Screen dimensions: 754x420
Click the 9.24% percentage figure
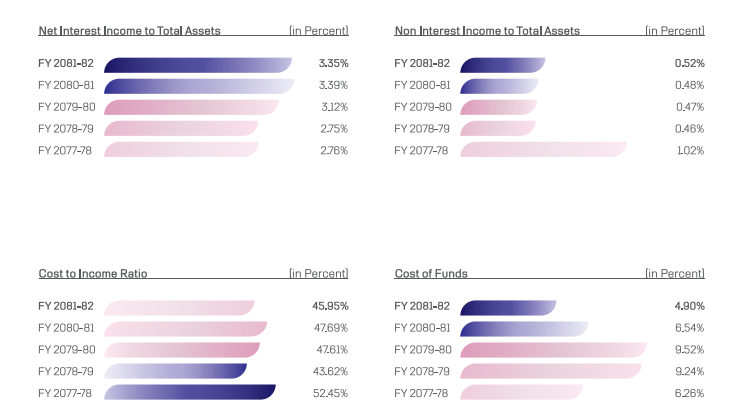coord(690,371)
